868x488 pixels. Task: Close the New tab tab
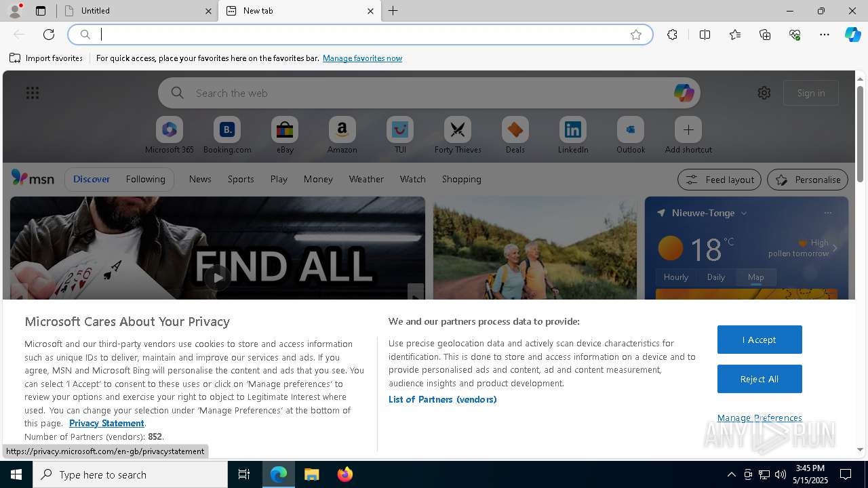(370, 11)
